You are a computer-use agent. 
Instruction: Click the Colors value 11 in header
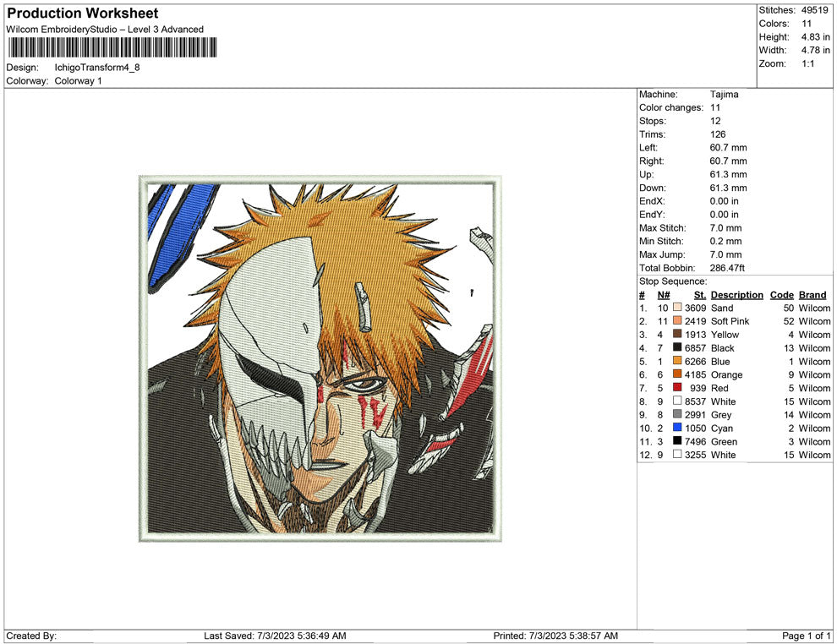pyautogui.click(x=807, y=24)
